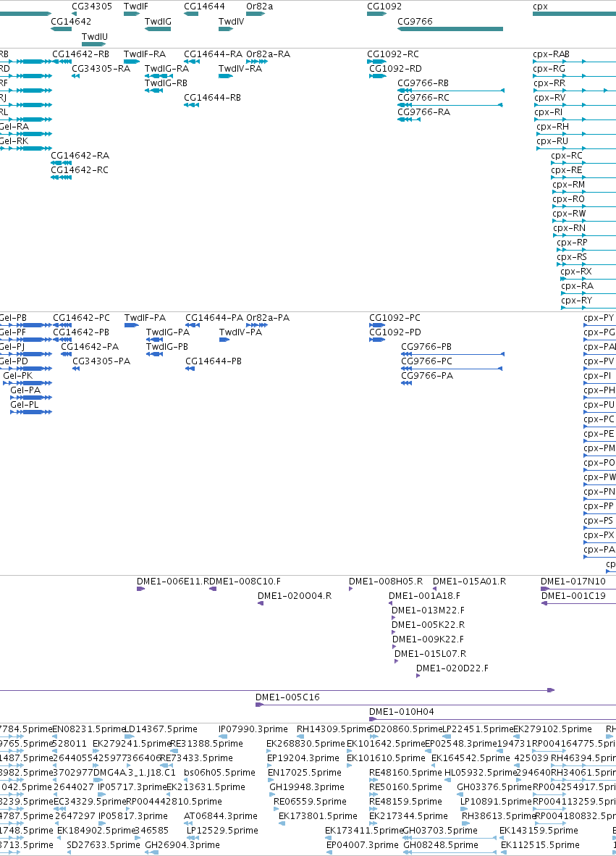Image resolution: width=616 pixels, height=856 pixels.
Task: Click the Or82a gene name
Action: pos(259,7)
